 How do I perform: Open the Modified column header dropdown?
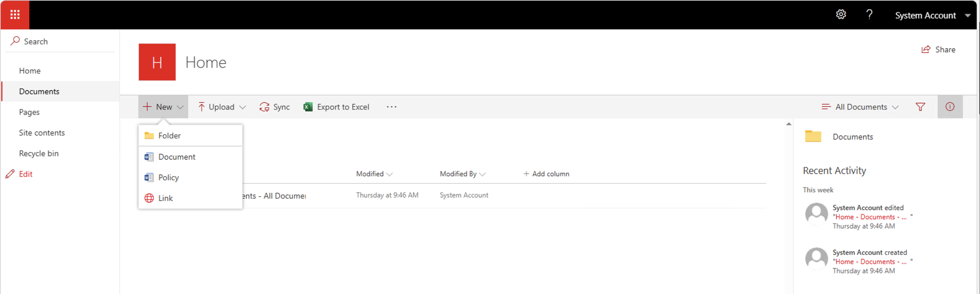374,174
